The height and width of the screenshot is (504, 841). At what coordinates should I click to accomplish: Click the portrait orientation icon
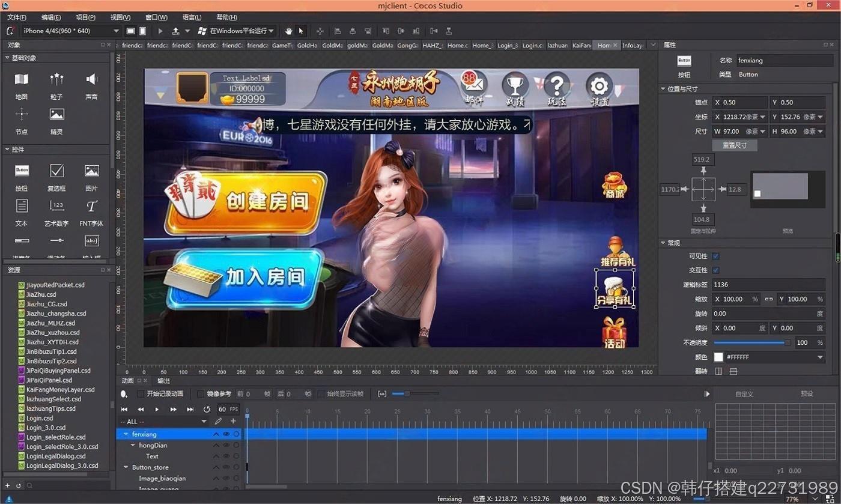pos(142,31)
